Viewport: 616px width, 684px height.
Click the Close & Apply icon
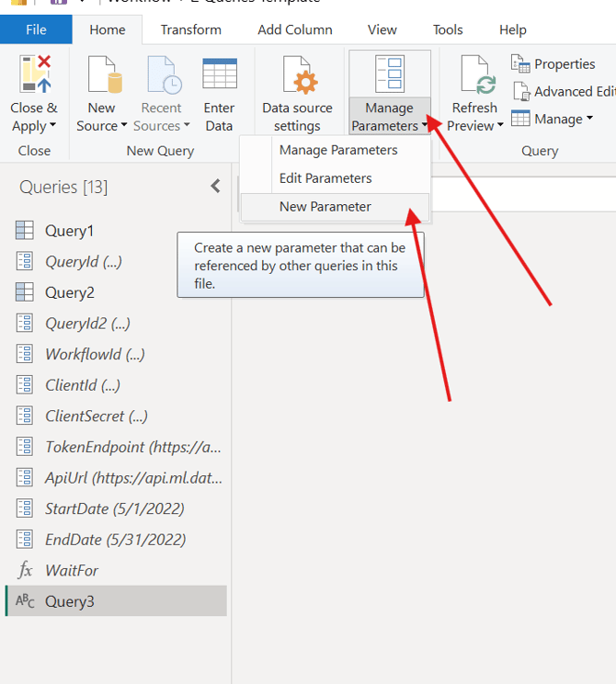[x=33, y=75]
